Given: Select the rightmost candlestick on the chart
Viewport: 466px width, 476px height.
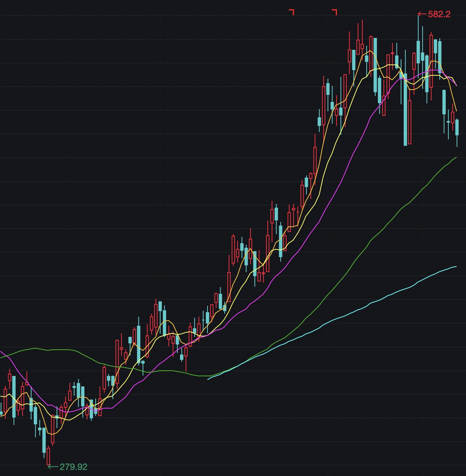Looking at the screenshot, I should click(x=457, y=127).
